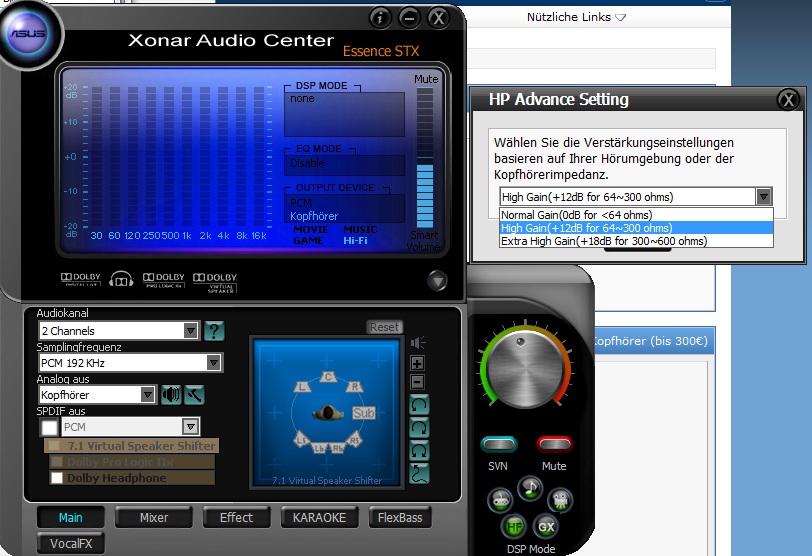The height and width of the screenshot is (556, 812).
Task: Collapse panel with round down-arrow button
Action: point(437,281)
